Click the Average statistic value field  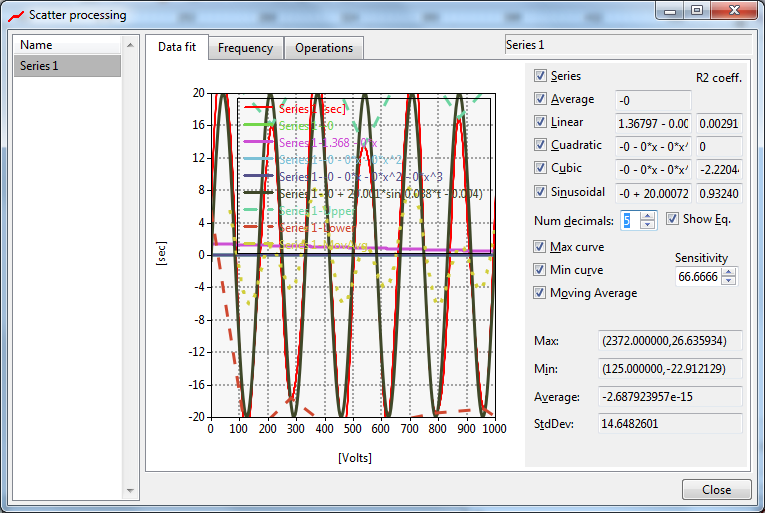670,396
